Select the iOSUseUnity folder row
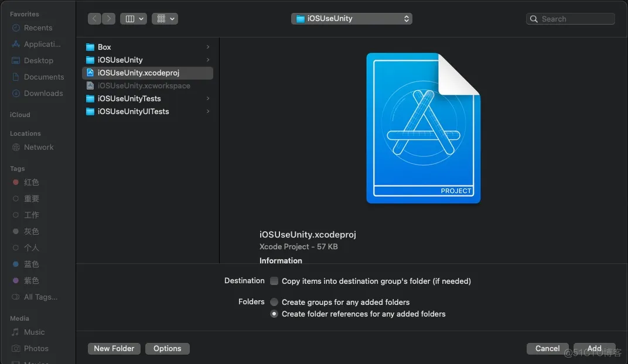 (148, 60)
